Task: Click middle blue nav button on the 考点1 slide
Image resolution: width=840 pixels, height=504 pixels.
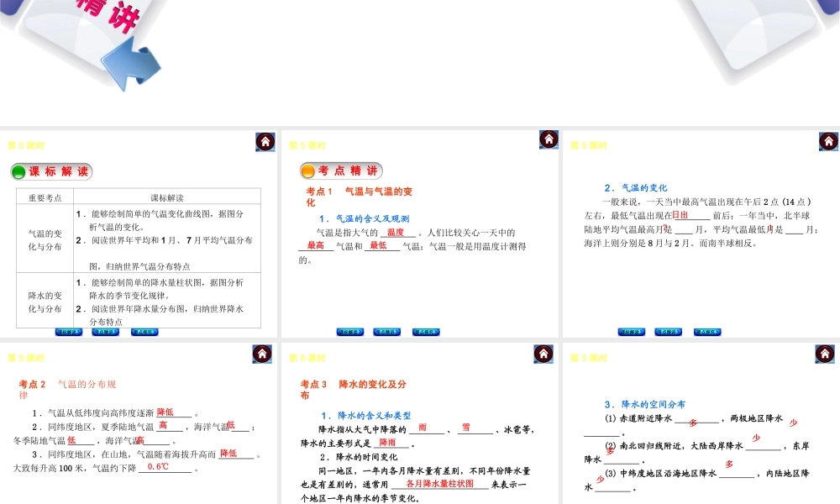Action: click(386, 332)
